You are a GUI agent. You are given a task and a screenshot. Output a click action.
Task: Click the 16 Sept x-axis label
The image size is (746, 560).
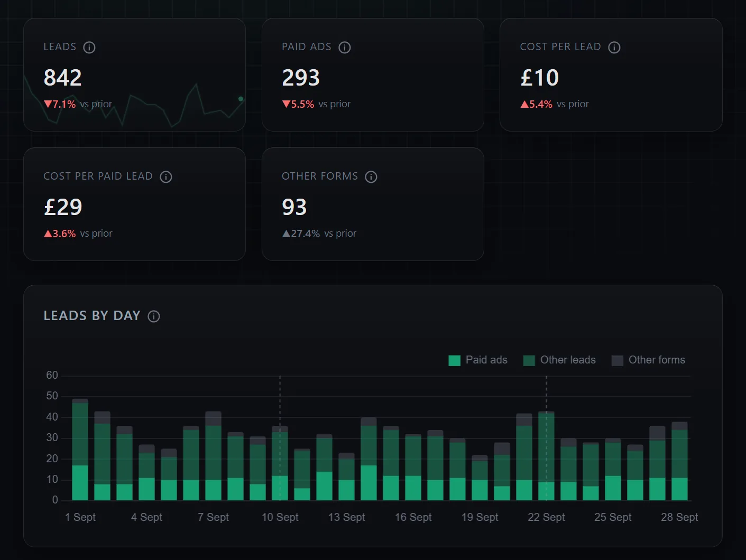(x=413, y=517)
